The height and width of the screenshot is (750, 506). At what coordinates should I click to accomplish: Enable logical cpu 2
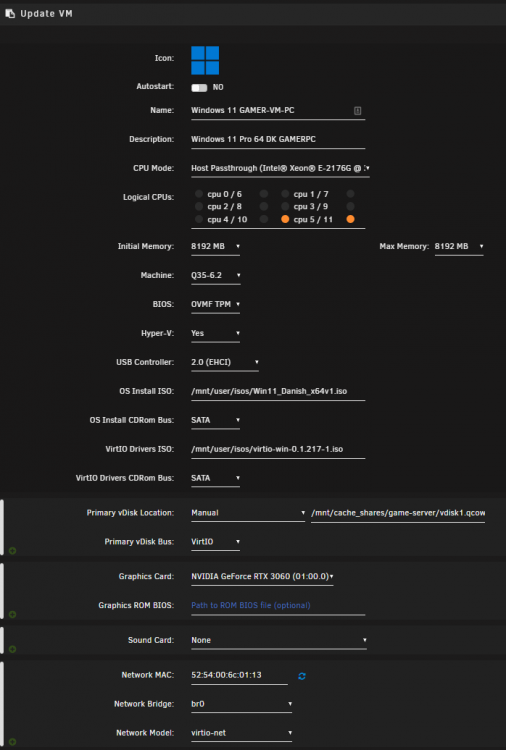pos(198,206)
